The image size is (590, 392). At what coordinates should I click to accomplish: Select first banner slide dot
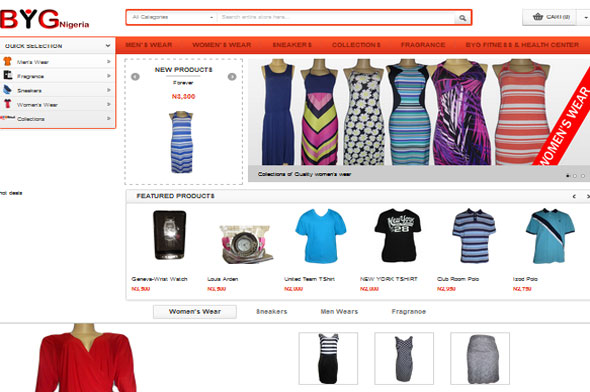568,176
